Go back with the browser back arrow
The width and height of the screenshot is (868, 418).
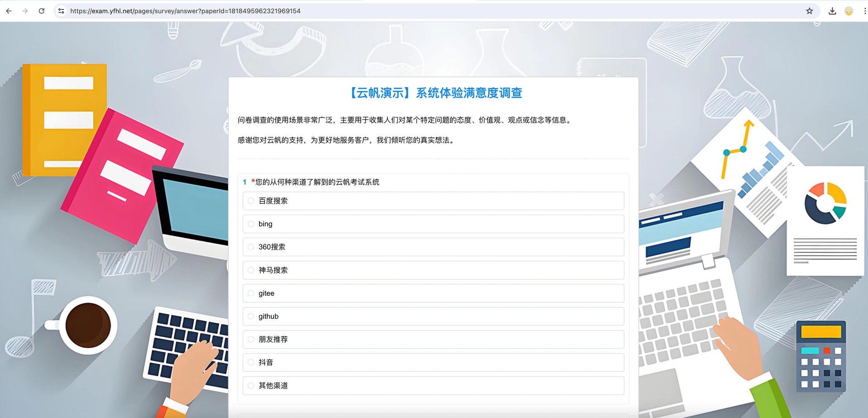[x=9, y=11]
